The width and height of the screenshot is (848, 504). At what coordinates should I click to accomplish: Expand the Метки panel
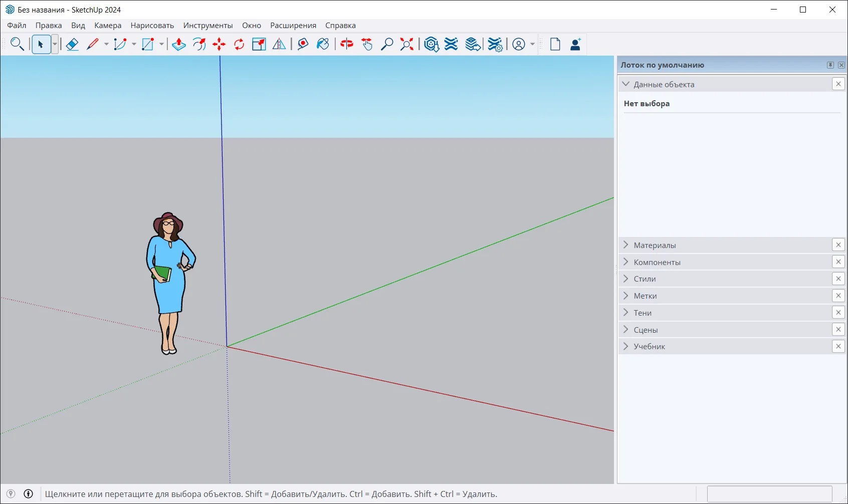pos(626,296)
